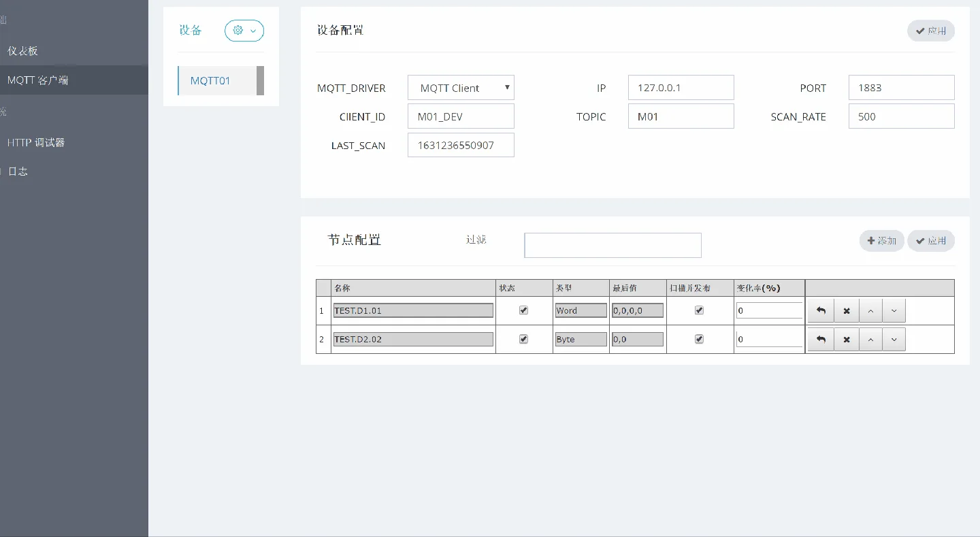Toggle status checkbox for TEST.D2.02

point(523,339)
